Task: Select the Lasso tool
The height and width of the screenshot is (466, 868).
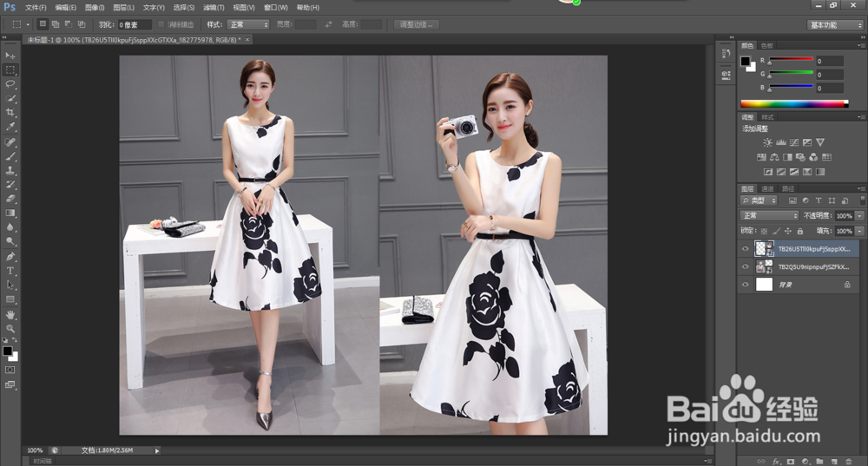Action: [x=10, y=84]
